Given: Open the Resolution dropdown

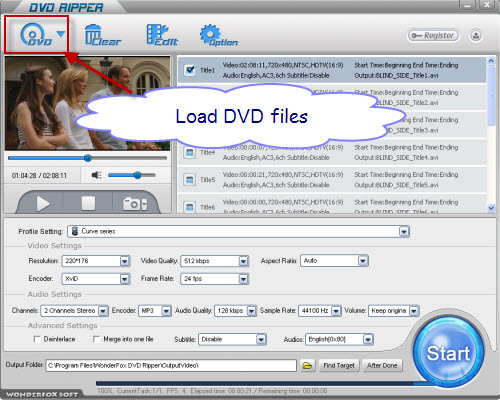Looking at the screenshot, I should pos(124,261).
